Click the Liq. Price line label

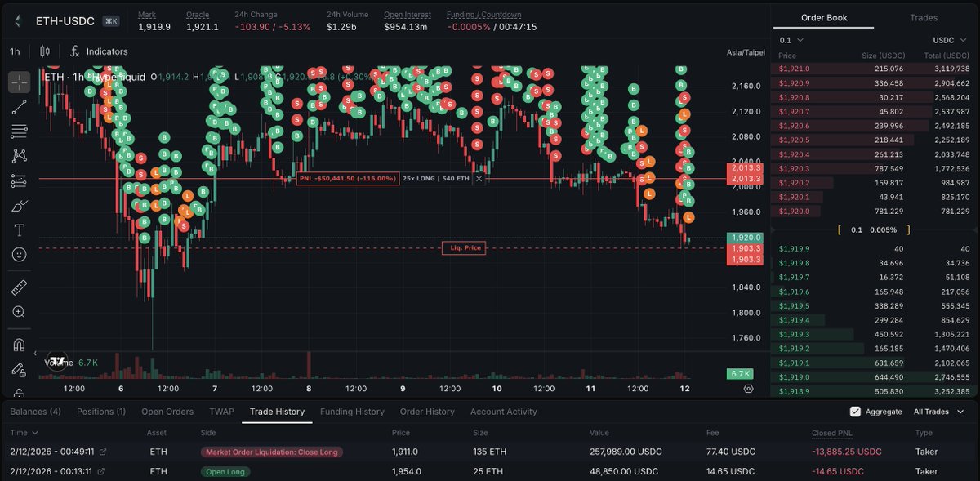[464, 247]
